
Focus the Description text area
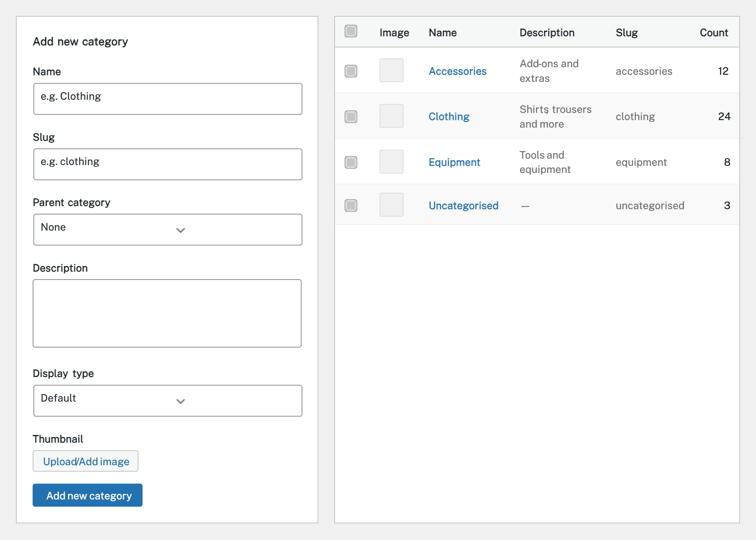click(167, 313)
